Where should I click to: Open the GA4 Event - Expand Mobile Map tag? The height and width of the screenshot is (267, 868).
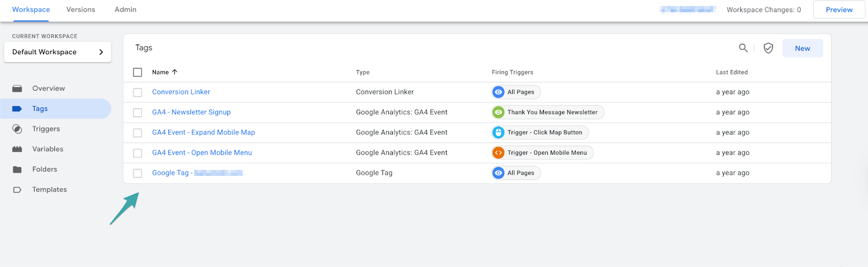[203, 132]
